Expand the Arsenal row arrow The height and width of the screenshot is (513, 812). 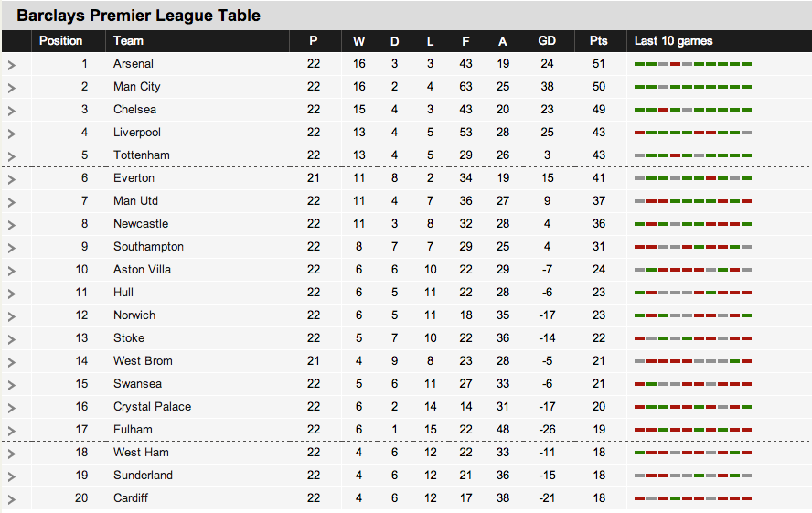12,65
